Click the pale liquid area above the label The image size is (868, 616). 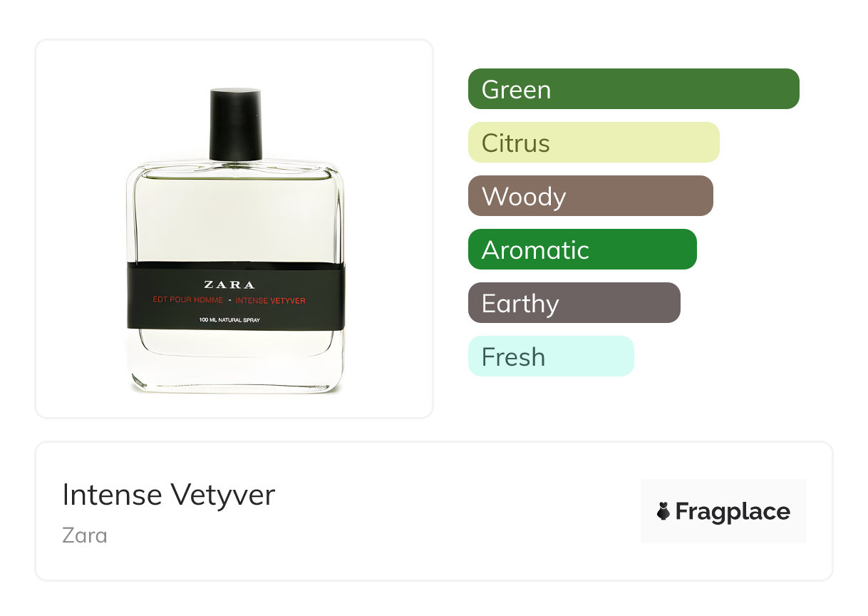pyautogui.click(x=235, y=217)
